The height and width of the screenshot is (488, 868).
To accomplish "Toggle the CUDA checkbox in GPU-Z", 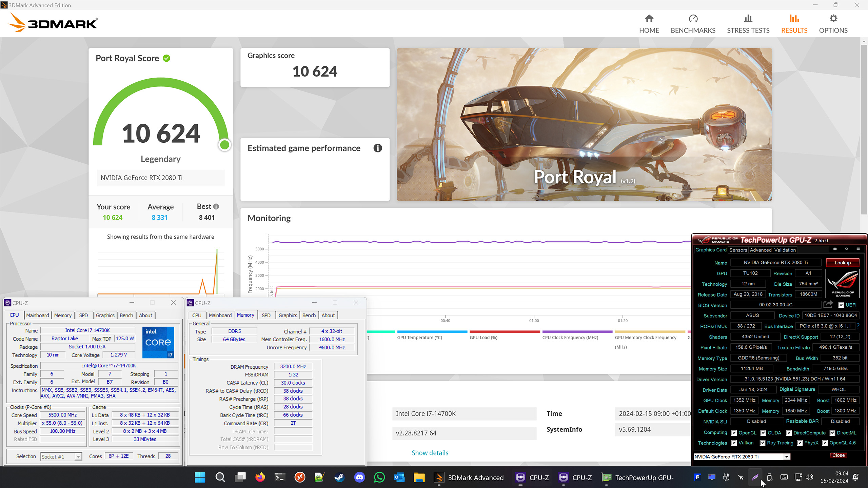I will pos(763,433).
